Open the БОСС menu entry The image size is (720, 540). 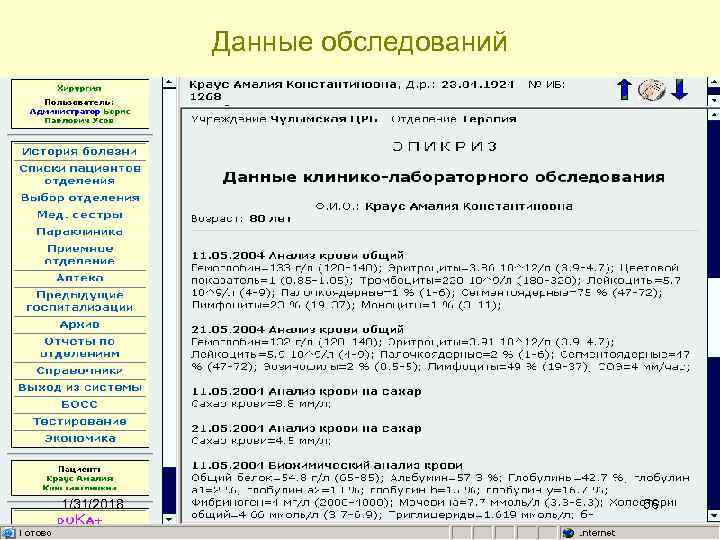pyautogui.click(x=79, y=405)
